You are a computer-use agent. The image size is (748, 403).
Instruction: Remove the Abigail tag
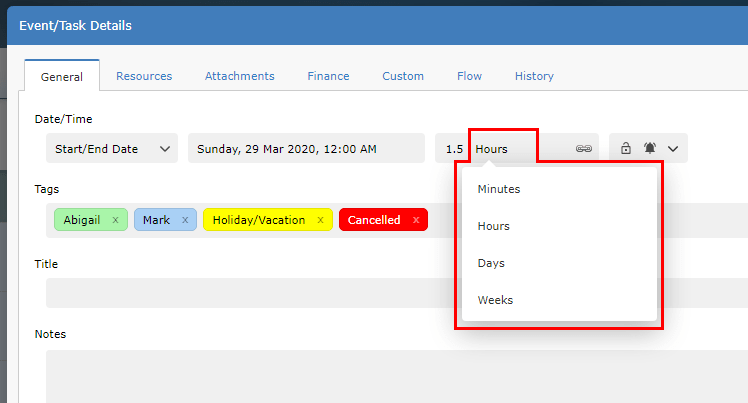point(115,220)
